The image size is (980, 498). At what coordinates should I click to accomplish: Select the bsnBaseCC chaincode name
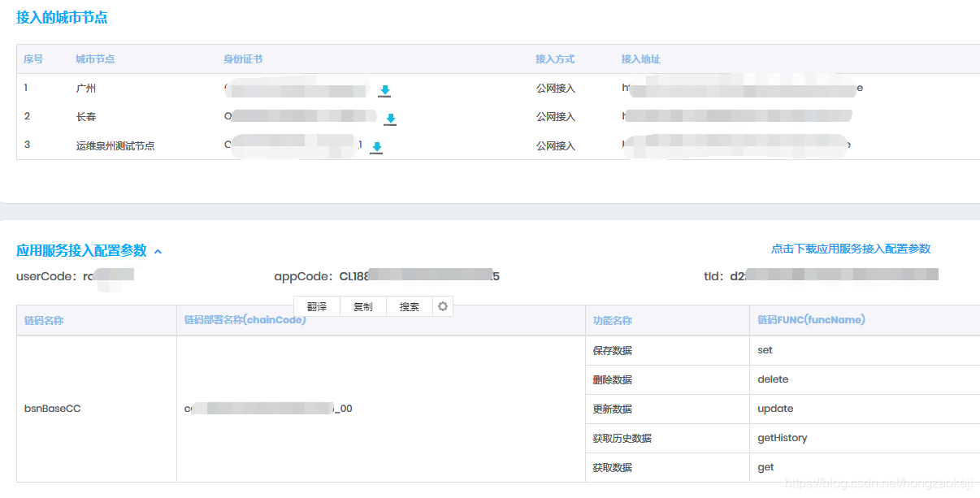tap(53, 409)
